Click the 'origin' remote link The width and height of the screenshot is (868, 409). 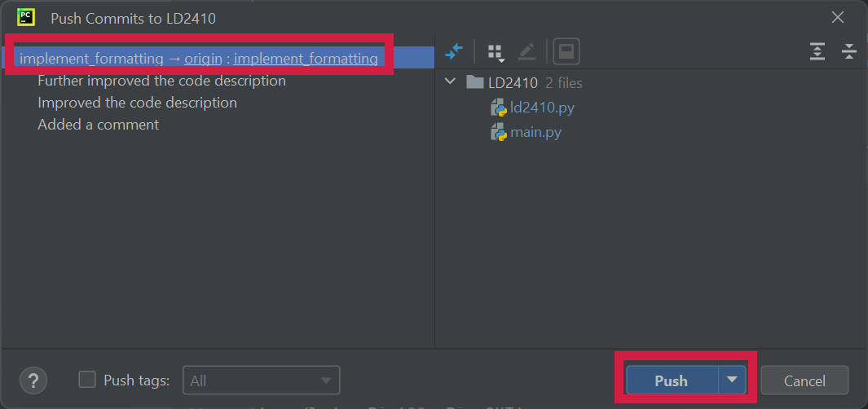coord(203,59)
